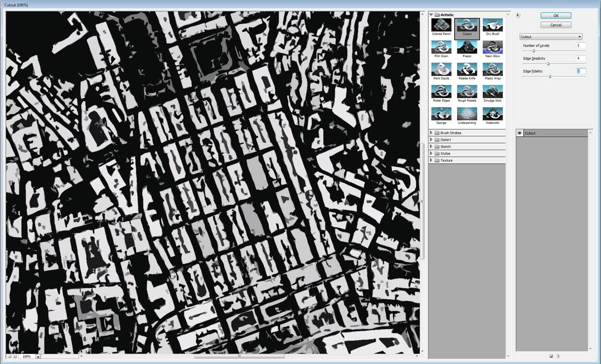The height and width of the screenshot is (364, 601).
Task: Click the Edge Simplicity value field
Action: click(581, 59)
